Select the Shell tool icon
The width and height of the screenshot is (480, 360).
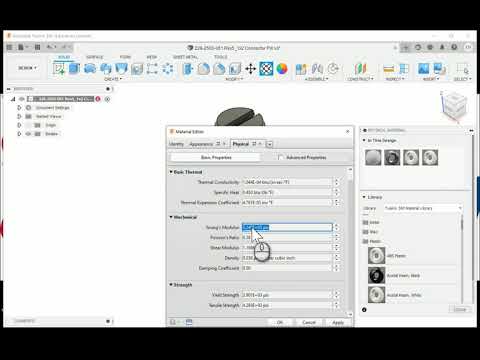[235, 69]
